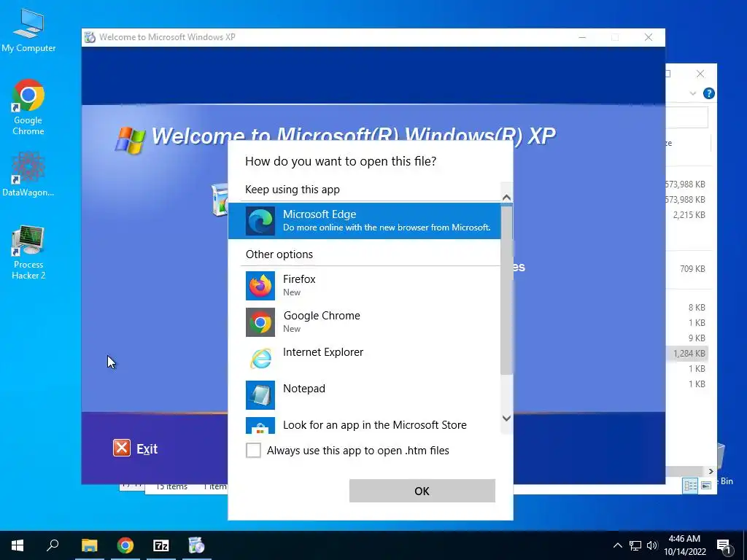Open File Explorer from the taskbar
This screenshot has height=560, width=747.
[x=89, y=545]
